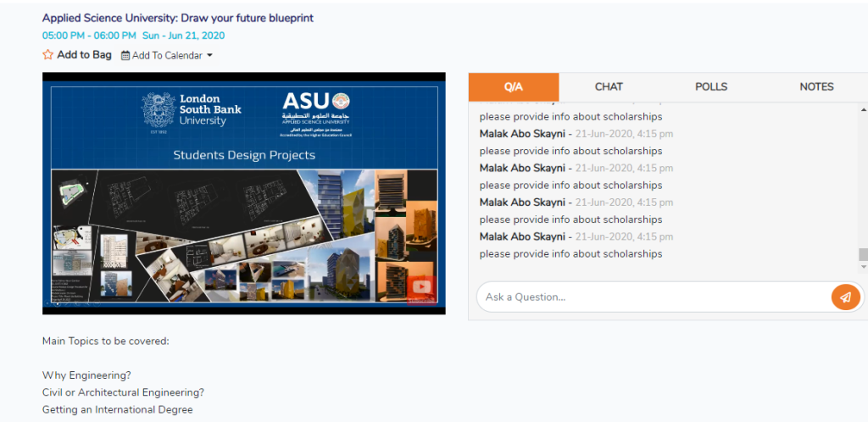Open the CHAT tab

(x=609, y=86)
